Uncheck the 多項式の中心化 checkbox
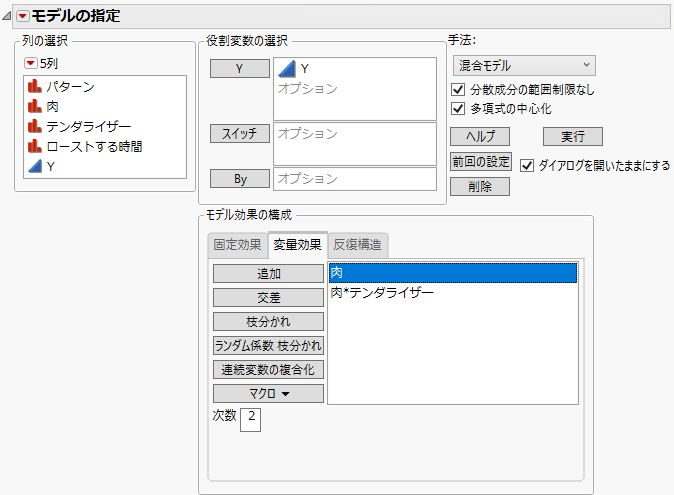 pyautogui.click(x=458, y=109)
